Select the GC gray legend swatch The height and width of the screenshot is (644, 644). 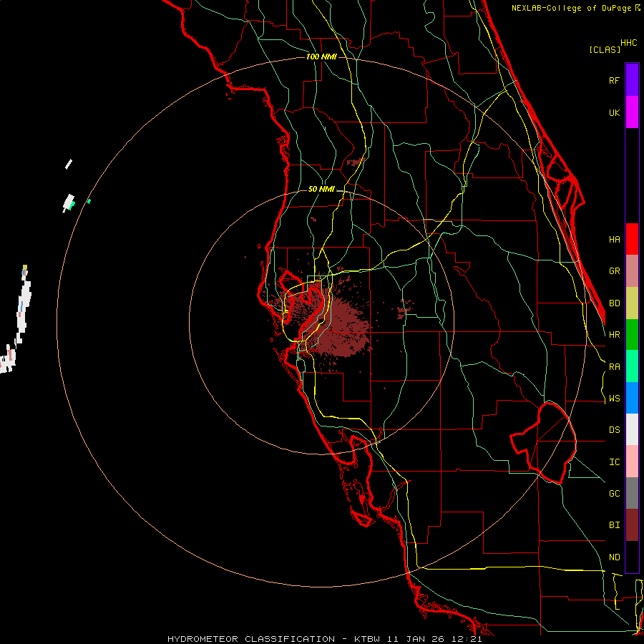coord(632,493)
